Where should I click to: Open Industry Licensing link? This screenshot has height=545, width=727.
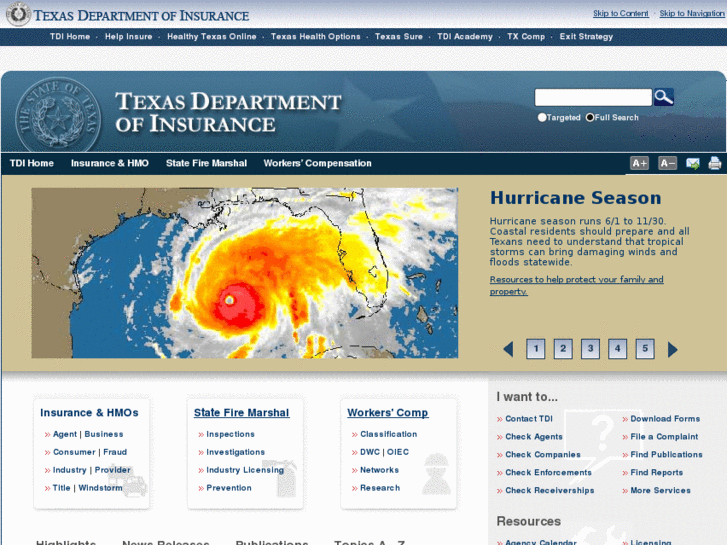pyautogui.click(x=245, y=470)
